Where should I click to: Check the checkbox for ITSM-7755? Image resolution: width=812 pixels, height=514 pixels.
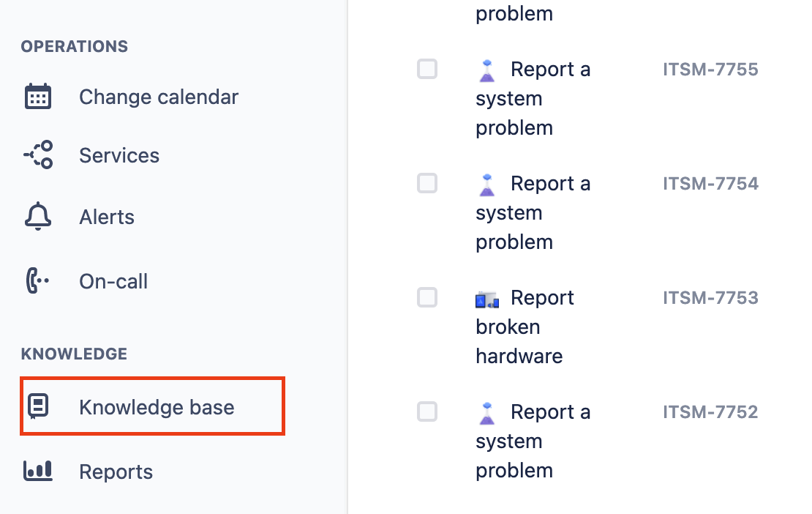[426, 69]
